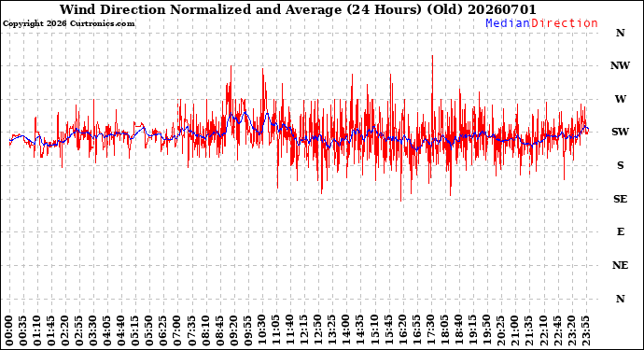Click the 22:45 time label
This screenshot has height=350, width=644.
coord(557,330)
